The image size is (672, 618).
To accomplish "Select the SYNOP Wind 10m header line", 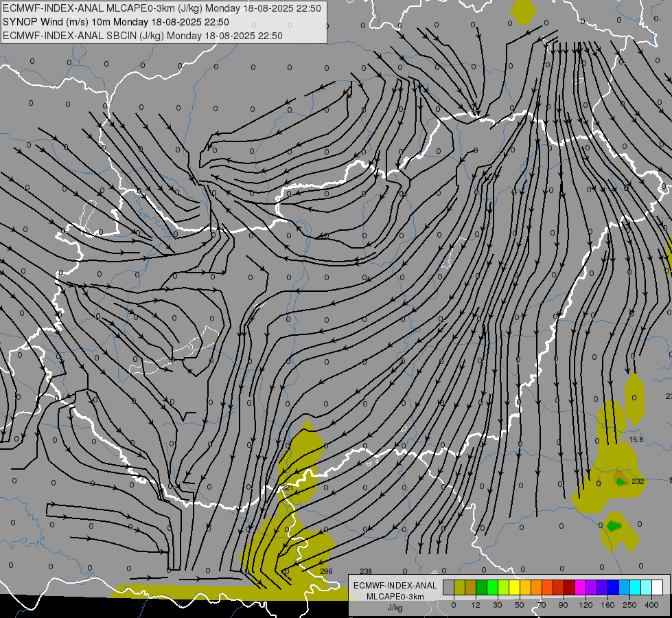I will point(116,22).
